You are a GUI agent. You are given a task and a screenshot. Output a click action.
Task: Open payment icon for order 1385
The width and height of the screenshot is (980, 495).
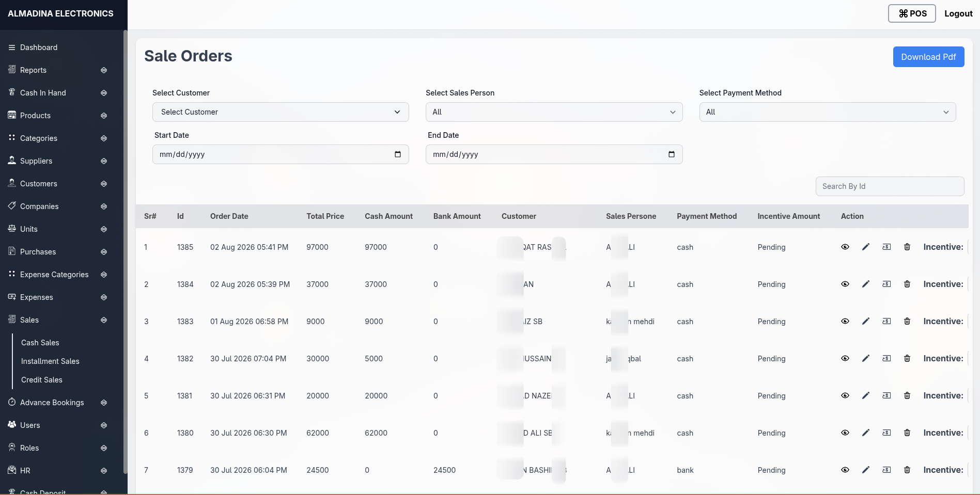pyautogui.click(x=886, y=247)
